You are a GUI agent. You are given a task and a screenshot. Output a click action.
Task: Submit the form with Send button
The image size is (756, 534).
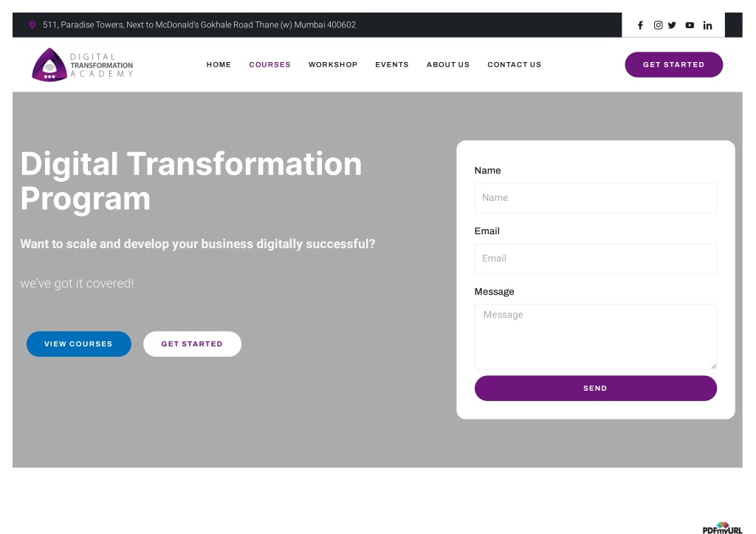coord(596,388)
